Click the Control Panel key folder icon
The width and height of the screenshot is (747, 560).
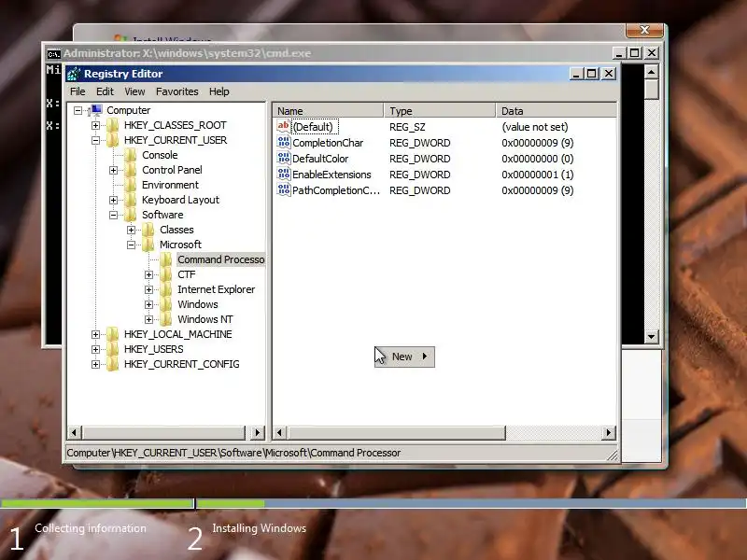[131, 170]
